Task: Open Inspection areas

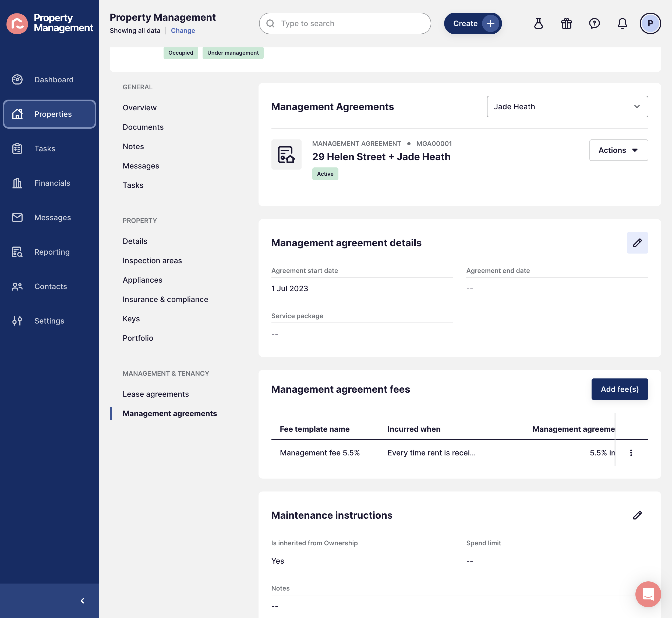Action: tap(152, 261)
